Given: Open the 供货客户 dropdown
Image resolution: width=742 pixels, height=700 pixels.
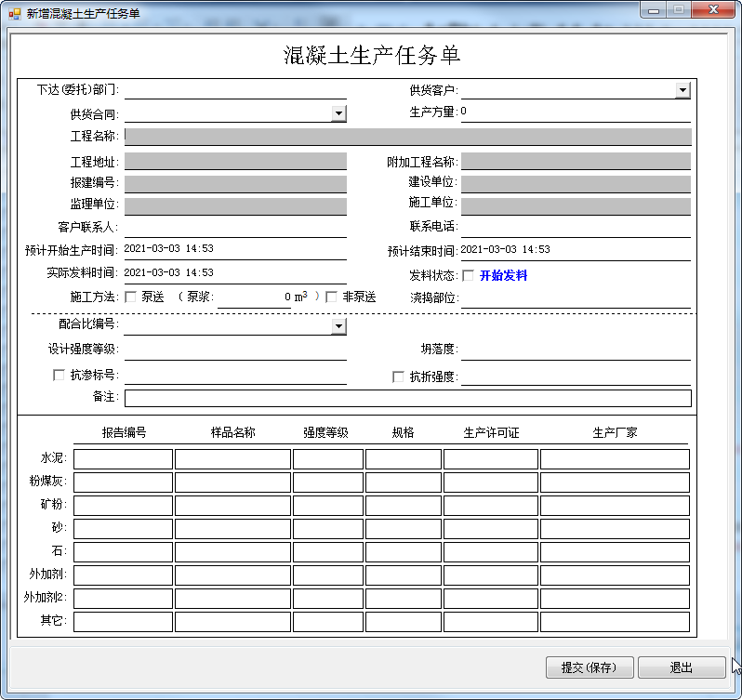Looking at the screenshot, I should point(682,90).
